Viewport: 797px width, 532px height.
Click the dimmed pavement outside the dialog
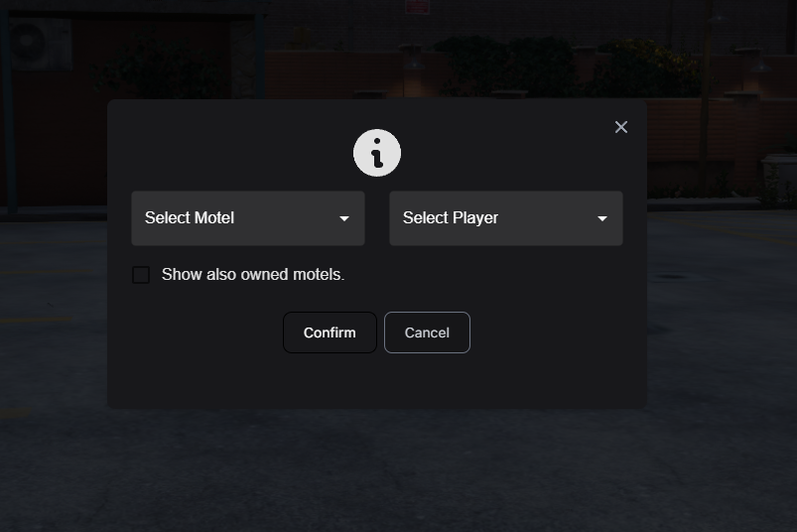pos(396,472)
